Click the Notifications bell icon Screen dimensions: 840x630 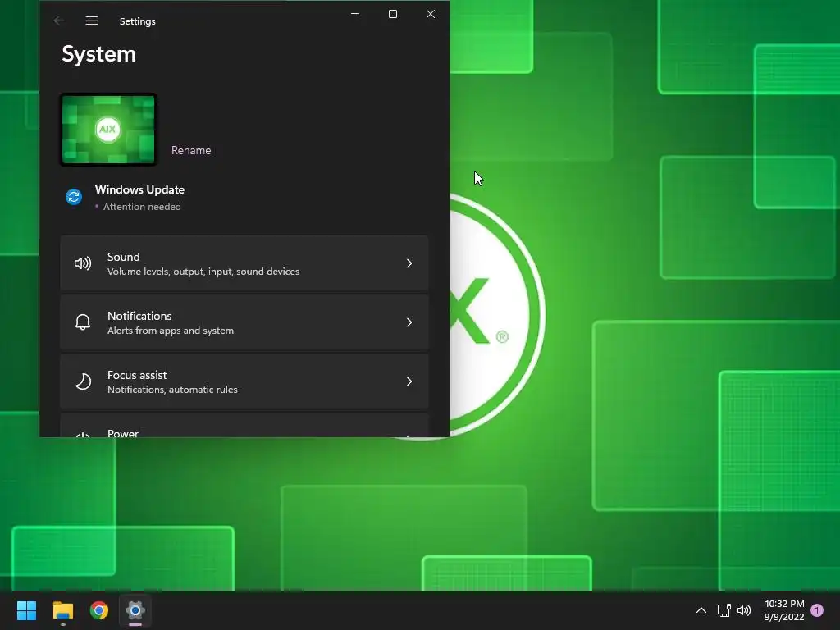(83, 322)
